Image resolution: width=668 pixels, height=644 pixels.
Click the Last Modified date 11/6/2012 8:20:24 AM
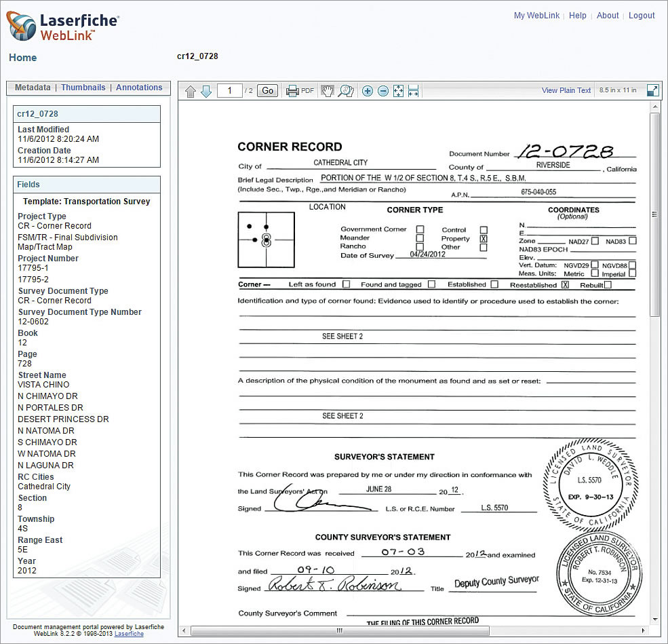(58, 139)
